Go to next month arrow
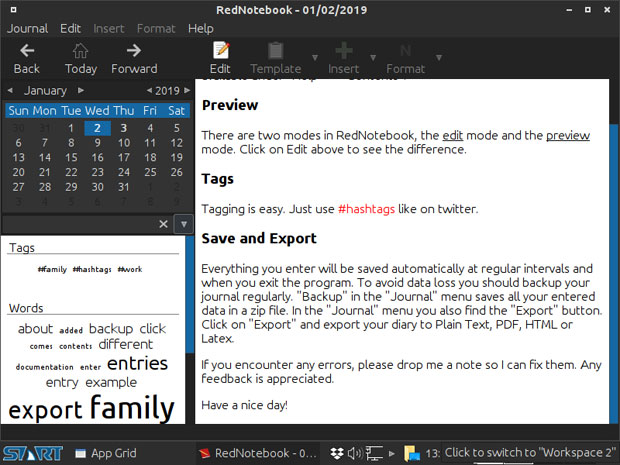620x465 pixels. pos(81,91)
